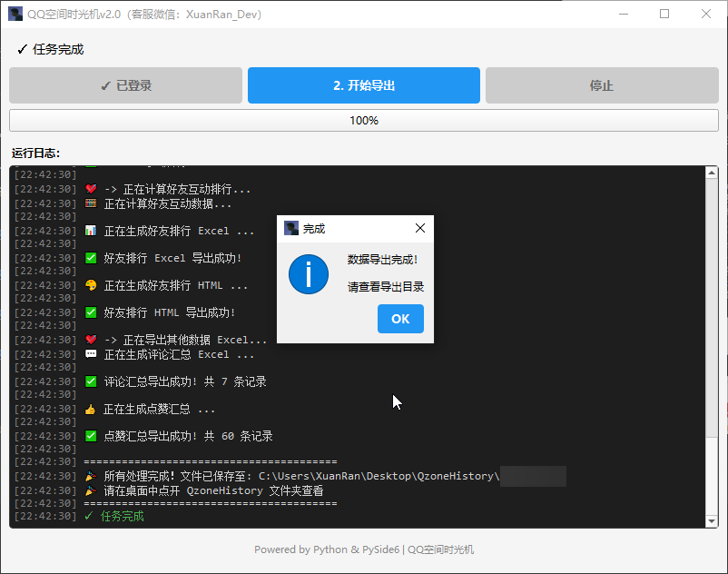The height and width of the screenshot is (574, 728).
Task: Click the log scrollbar down arrow
Action: point(712,520)
